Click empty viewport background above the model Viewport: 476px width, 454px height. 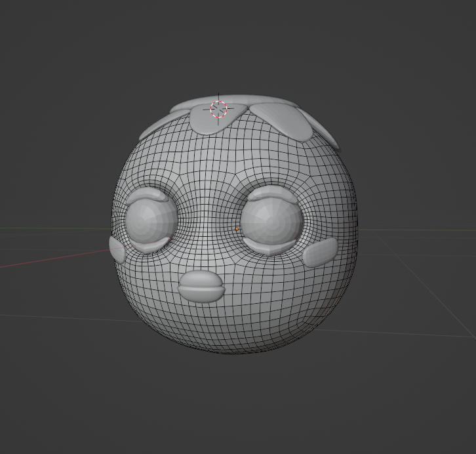(x=236, y=46)
